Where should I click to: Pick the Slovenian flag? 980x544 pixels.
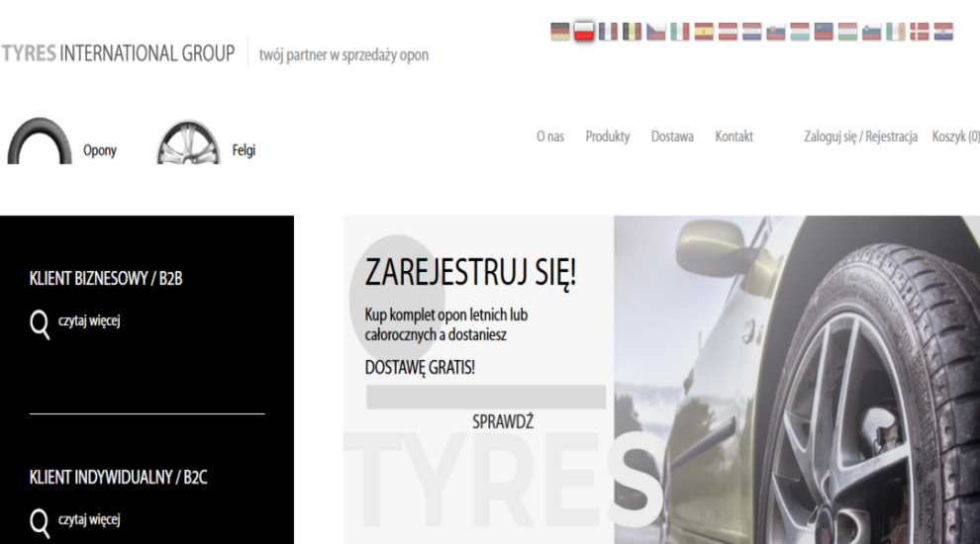tap(871, 32)
